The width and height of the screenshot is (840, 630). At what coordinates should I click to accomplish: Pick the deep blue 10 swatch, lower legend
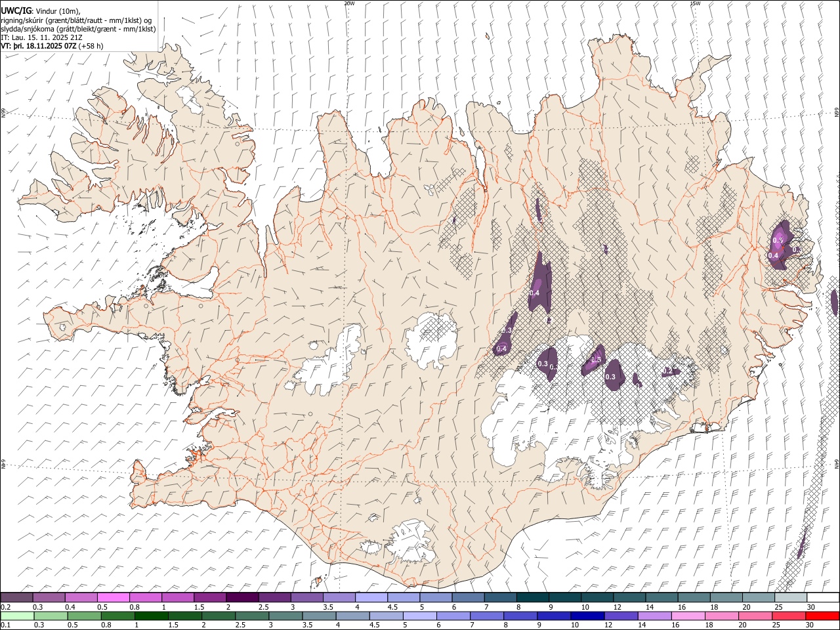tap(587, 616)
